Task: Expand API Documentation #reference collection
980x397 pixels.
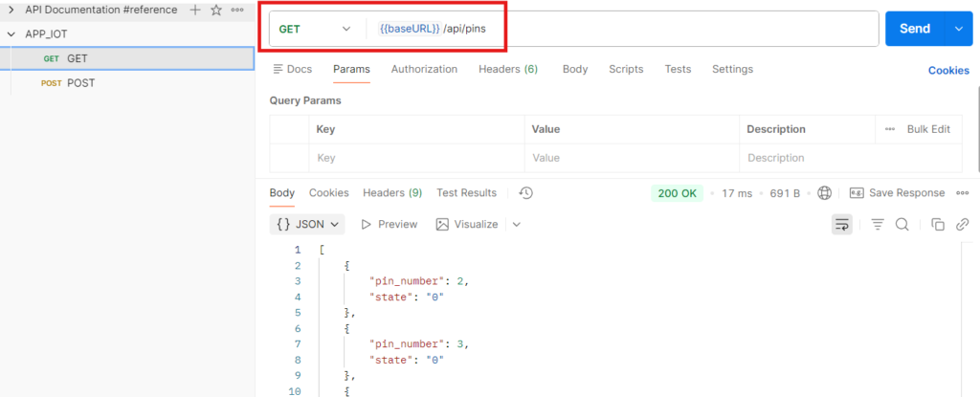Action: pyautogui.click(x=11, y=10)
